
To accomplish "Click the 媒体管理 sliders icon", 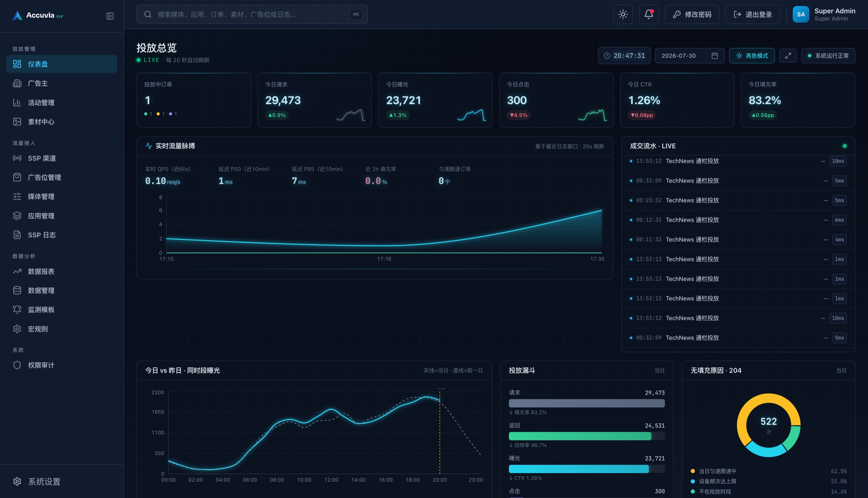I will click(x=17, y=197).
